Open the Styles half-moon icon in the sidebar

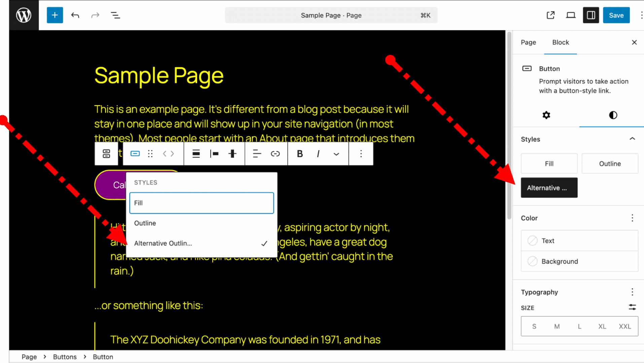point(612,115)
